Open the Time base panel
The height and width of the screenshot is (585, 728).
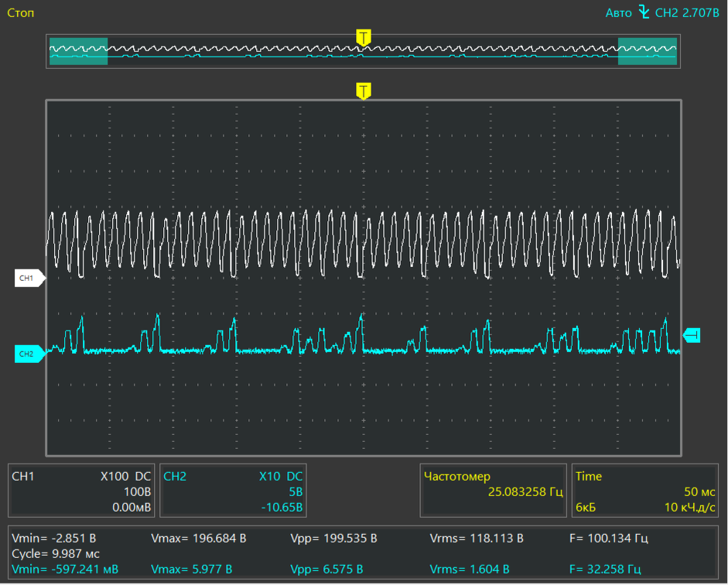click(645, 491)
